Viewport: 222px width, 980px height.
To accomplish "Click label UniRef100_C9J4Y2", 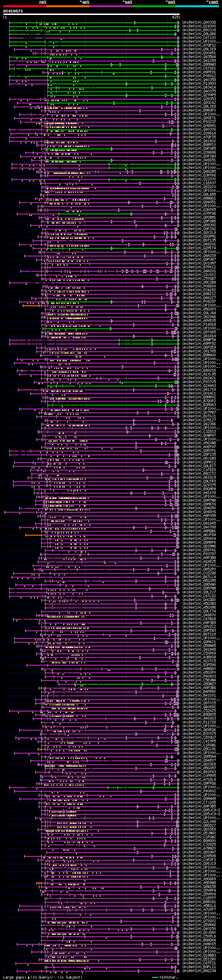I will point(199,275).
